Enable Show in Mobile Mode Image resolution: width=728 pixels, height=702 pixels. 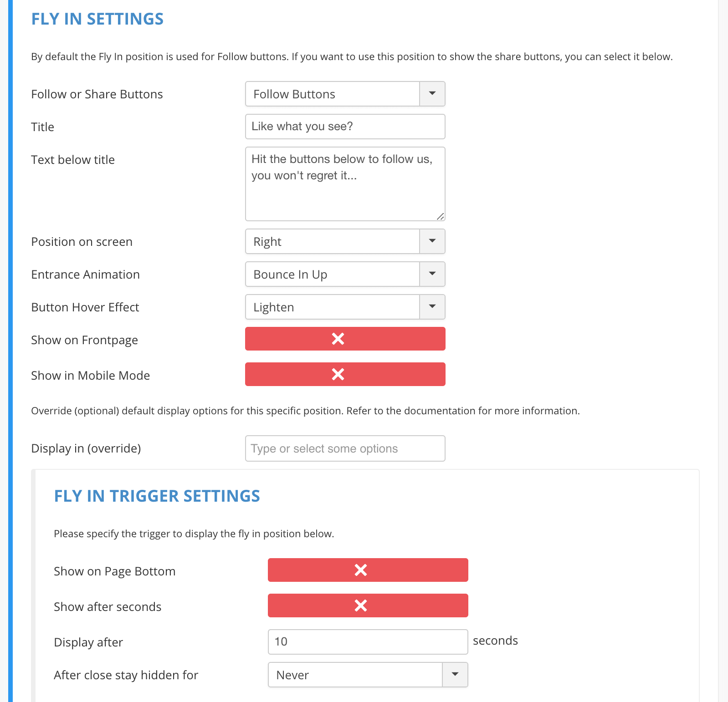point(345,374)
